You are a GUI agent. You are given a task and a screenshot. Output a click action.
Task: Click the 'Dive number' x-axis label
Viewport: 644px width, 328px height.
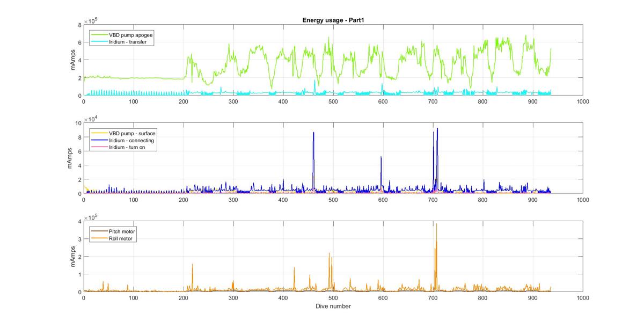point(333,307)
